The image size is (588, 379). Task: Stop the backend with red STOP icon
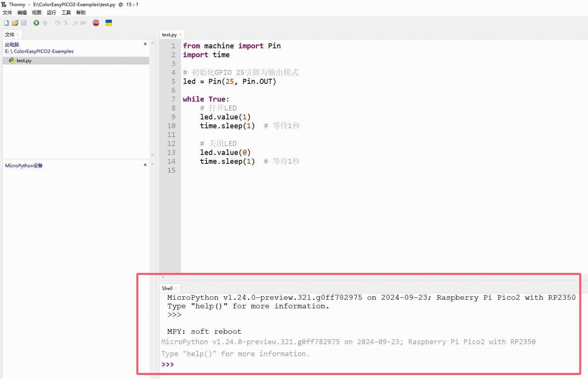(96, 23)
